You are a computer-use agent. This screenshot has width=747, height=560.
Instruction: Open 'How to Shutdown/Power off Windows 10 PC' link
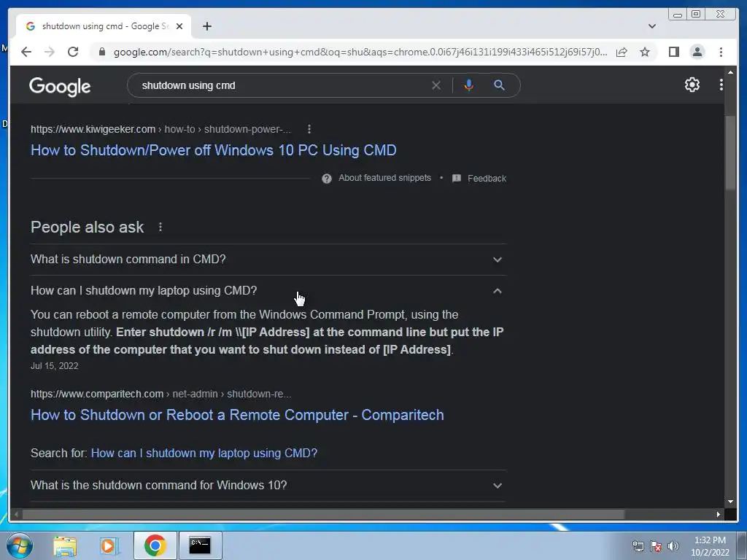click(x=214, y=150)
